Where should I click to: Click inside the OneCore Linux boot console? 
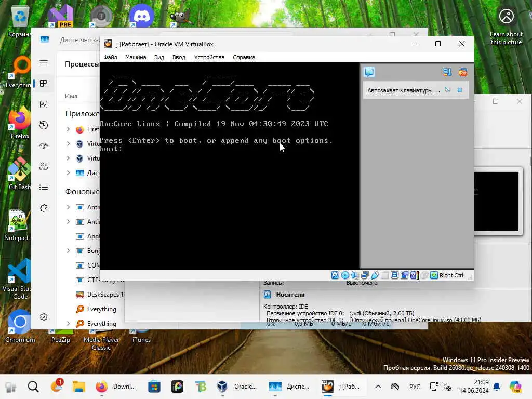229,166
